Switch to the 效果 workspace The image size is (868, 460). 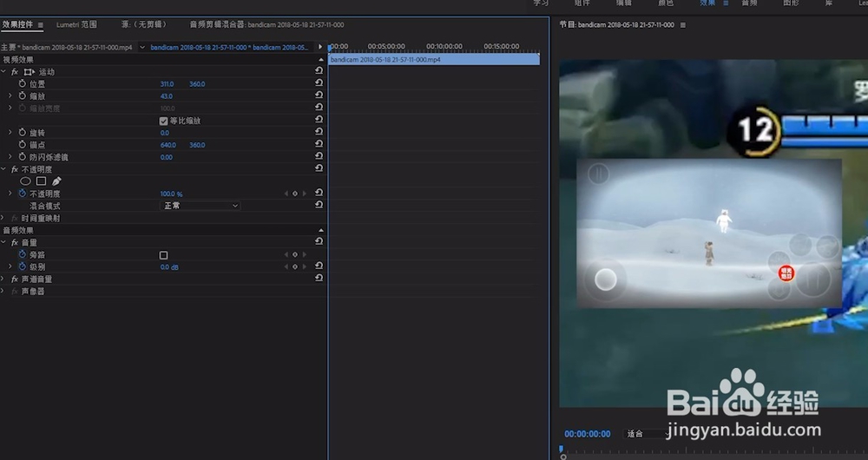pos(707,3)
